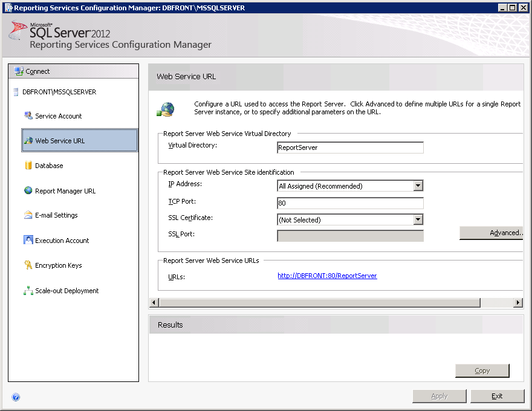The height and width of the screenshot is (411, 532).
Task: Open the Database configuration page
Action: point(49,166)
